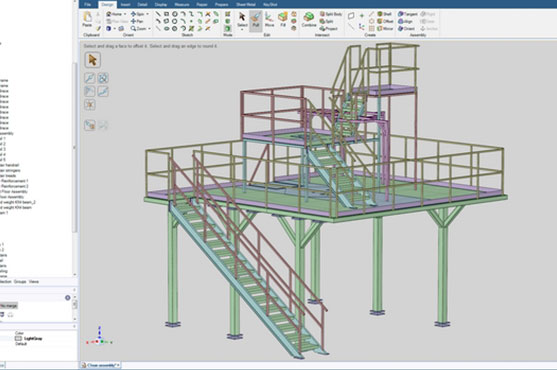Open the Sheet Metal ribbon tab
Image resolution: width=557 pixels, height=370 pixels.
tap(246, 5)
